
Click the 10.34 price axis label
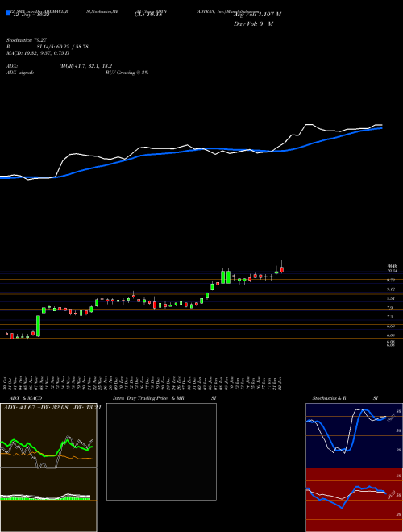[x=392, y=271]
